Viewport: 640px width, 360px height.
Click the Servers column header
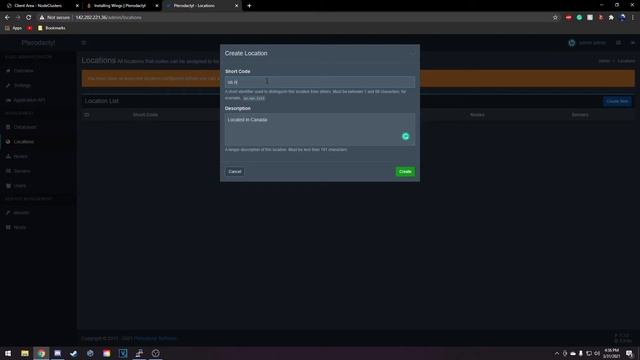point(580,115)
